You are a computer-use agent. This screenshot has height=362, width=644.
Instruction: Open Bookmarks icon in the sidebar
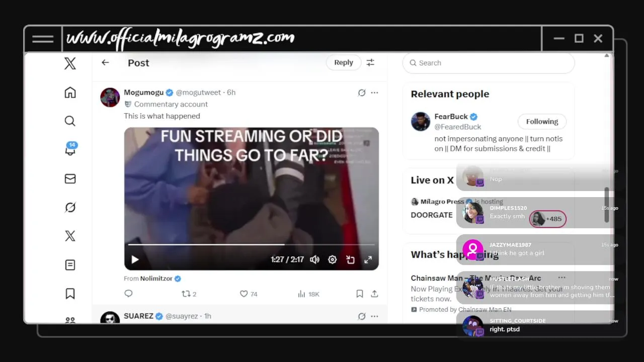click(x=70, y=294)
